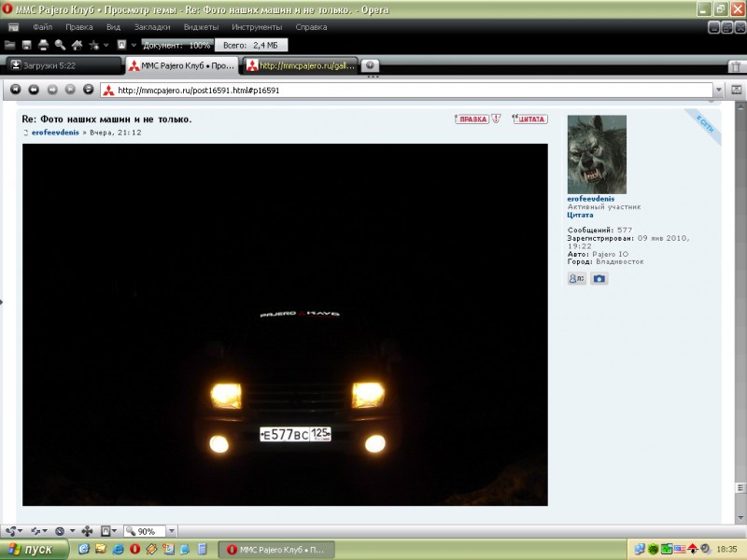747x560 pixels.
Task: Click the private message icon under the profile
Action: (x=576, y=278)
